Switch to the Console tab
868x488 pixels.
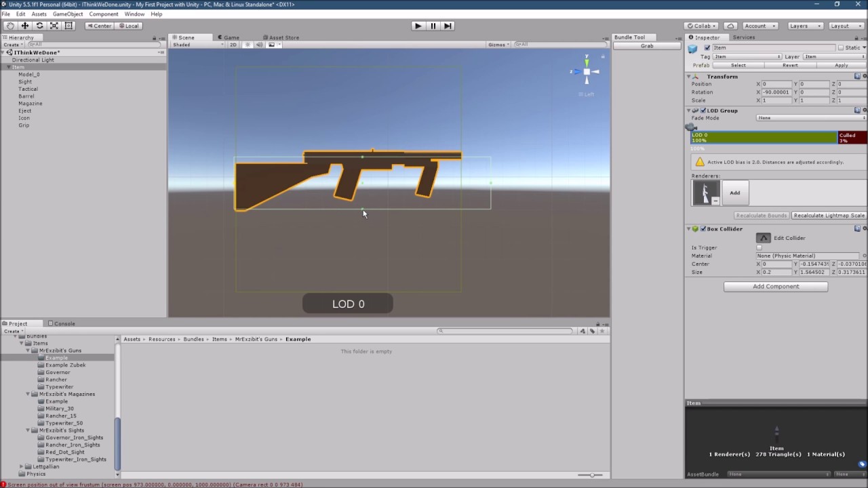pos(61,323)
